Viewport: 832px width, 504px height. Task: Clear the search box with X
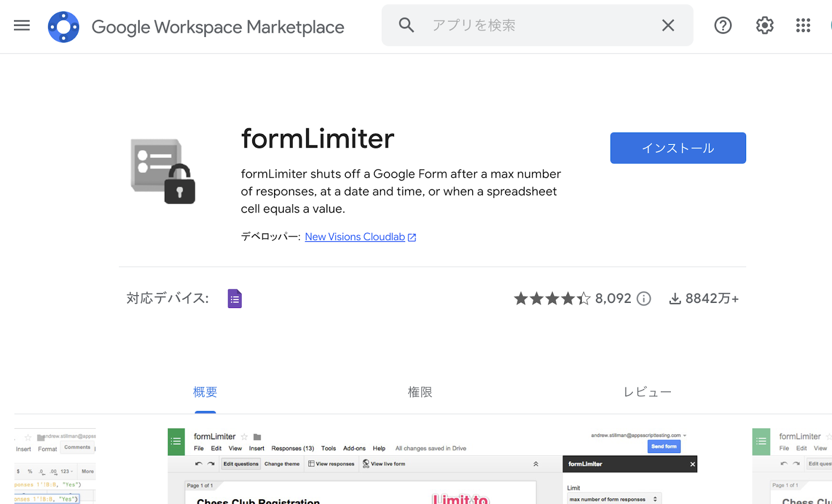click(x=668, y=25)
